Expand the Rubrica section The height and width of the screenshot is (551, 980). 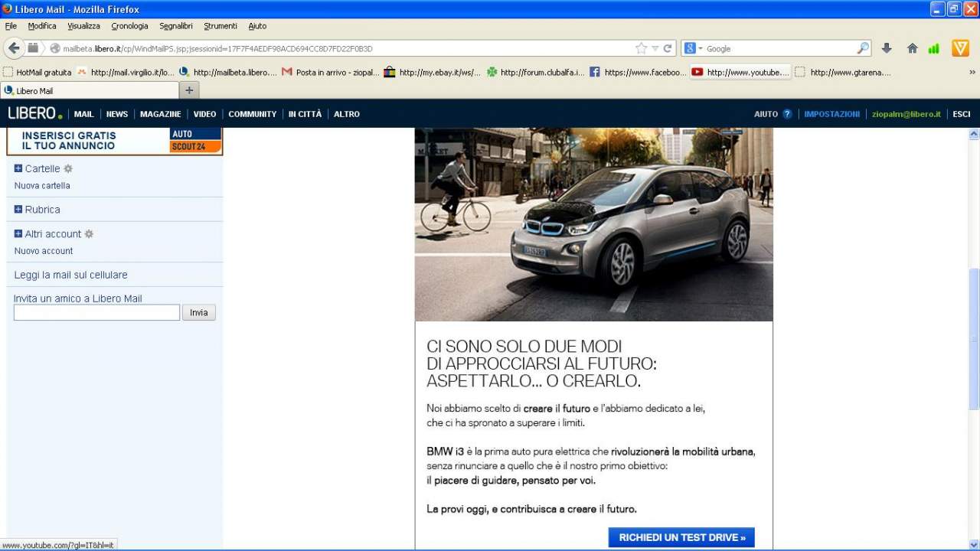pos(18,210)
